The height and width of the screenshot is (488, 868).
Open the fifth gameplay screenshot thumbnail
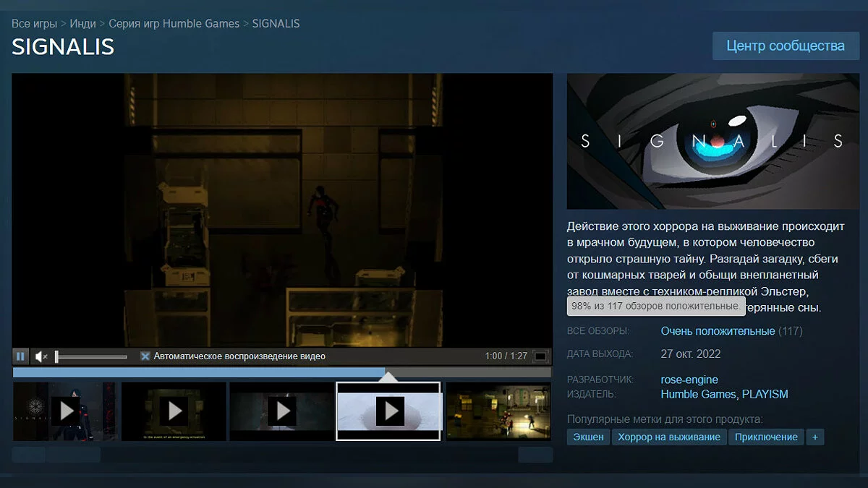pos(498,411)
